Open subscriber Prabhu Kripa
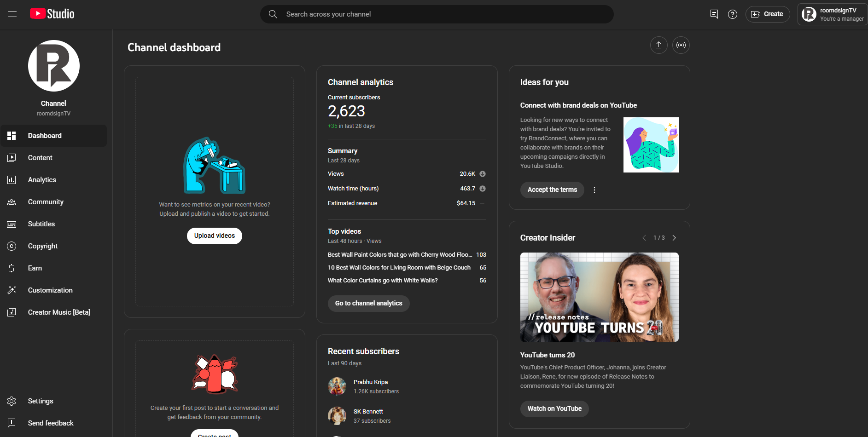This screenshot has height=437, width=868. [371, 382]
